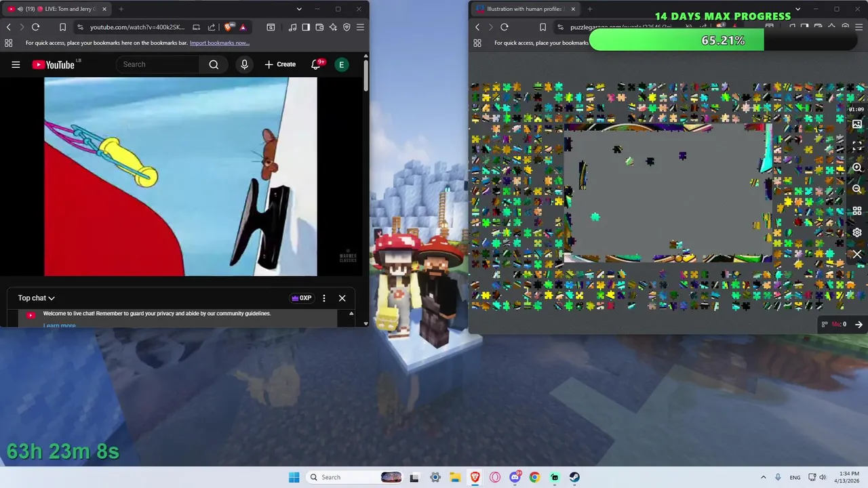Open File Explorer from taskbar
868x488 pixels.
455,477
